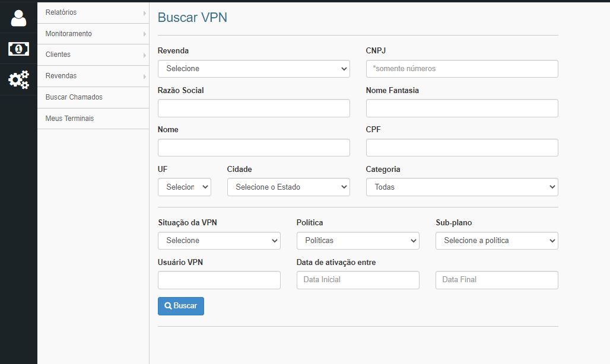This screenshot has width=610, height=364.
Task: Click the CNPJ input field
Action: (462, 68)
